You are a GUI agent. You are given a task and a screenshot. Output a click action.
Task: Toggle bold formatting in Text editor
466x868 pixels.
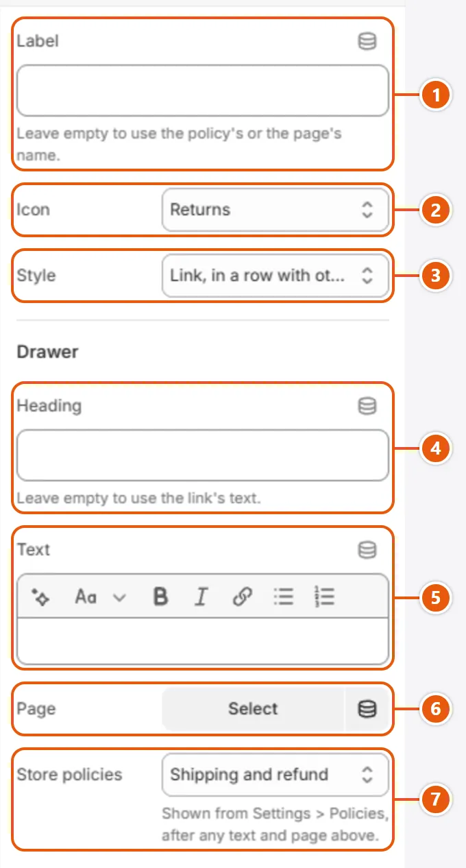click(x=160, y=597)
